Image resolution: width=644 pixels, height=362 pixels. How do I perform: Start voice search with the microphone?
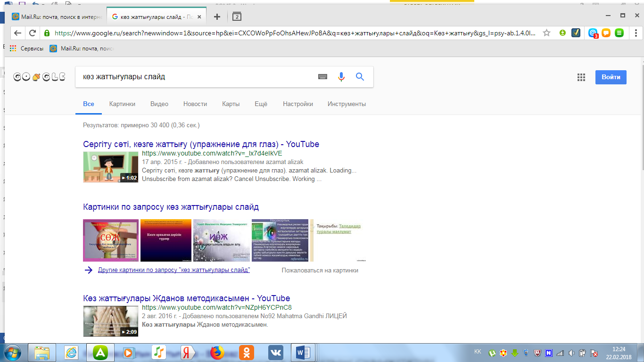tap(341, 77)
